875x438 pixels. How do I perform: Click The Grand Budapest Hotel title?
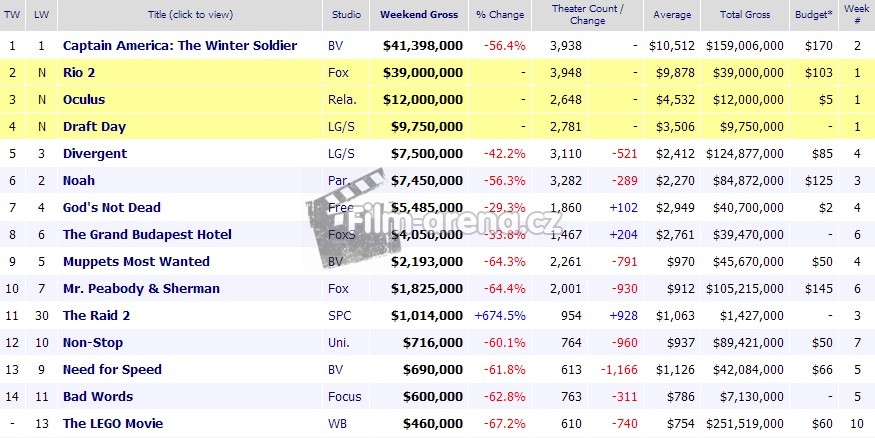pos(147,235)
